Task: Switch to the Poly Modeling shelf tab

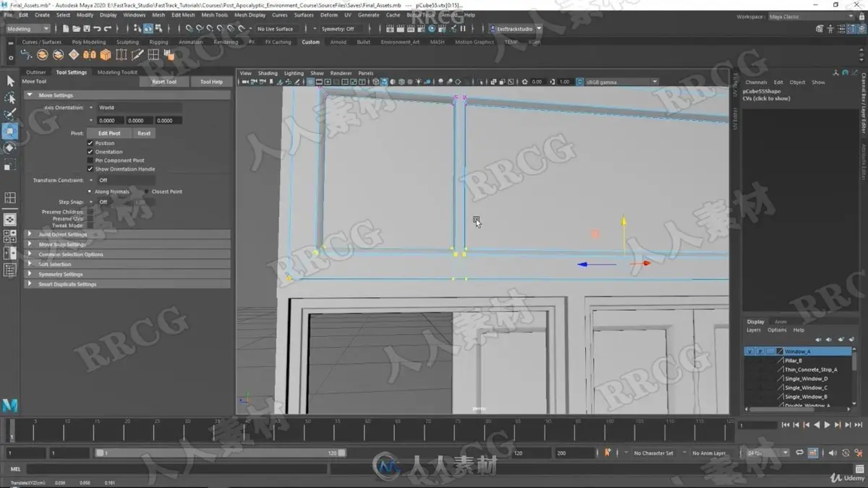Action: click(88, 42)
